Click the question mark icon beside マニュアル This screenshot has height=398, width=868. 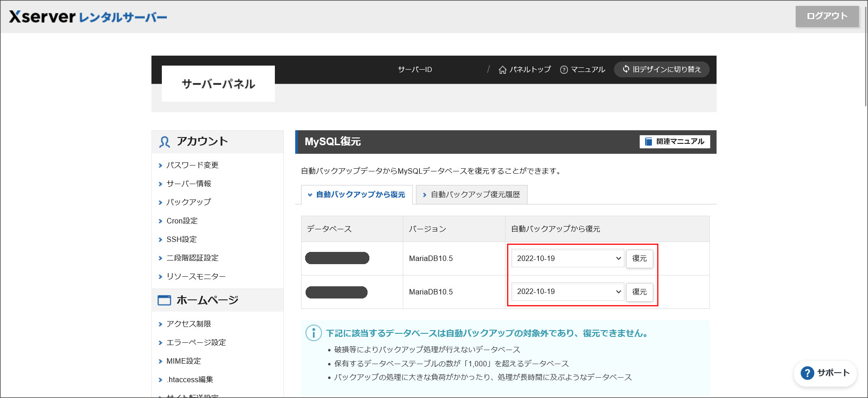pos(564,70)
